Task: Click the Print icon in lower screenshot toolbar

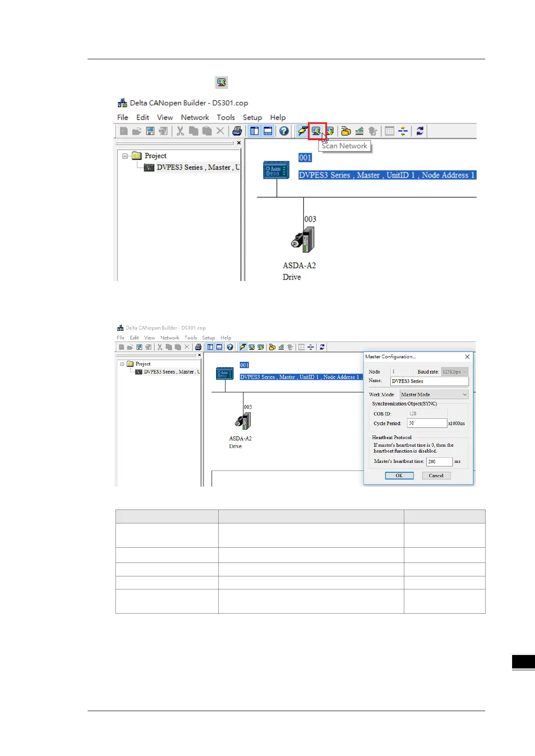Action: (x=198, y=347)
